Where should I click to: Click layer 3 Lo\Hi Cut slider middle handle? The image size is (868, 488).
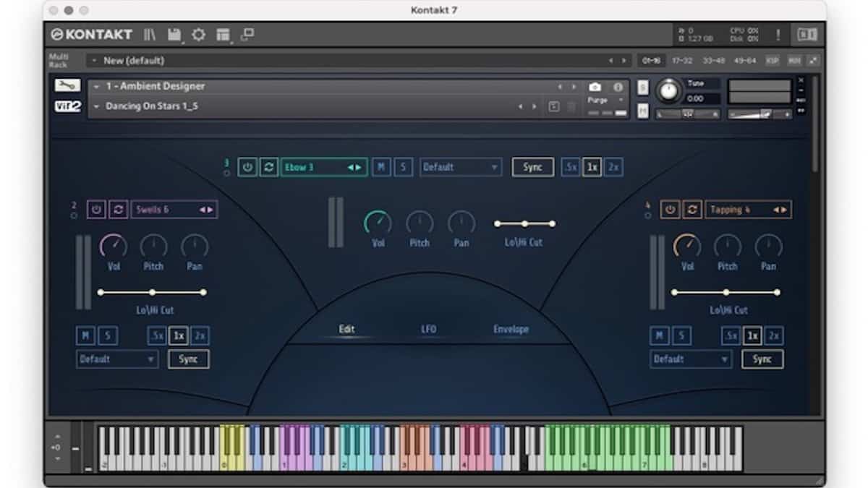point(524,223)
